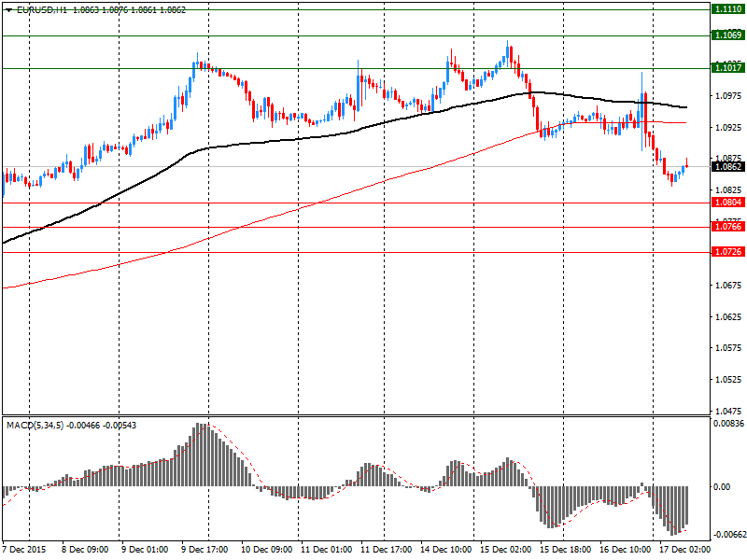
Task: Click the 15 Dec 02:00 time label
Action: [506, 550]
